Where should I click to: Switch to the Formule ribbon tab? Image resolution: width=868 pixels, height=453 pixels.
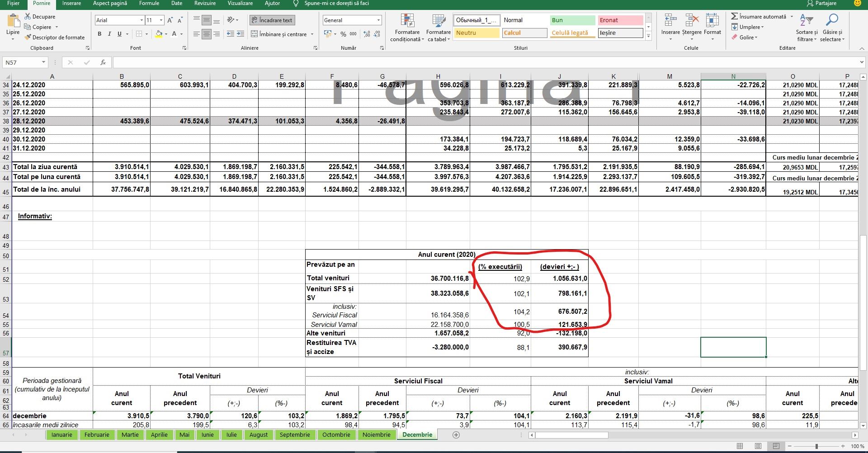point(149,3)
